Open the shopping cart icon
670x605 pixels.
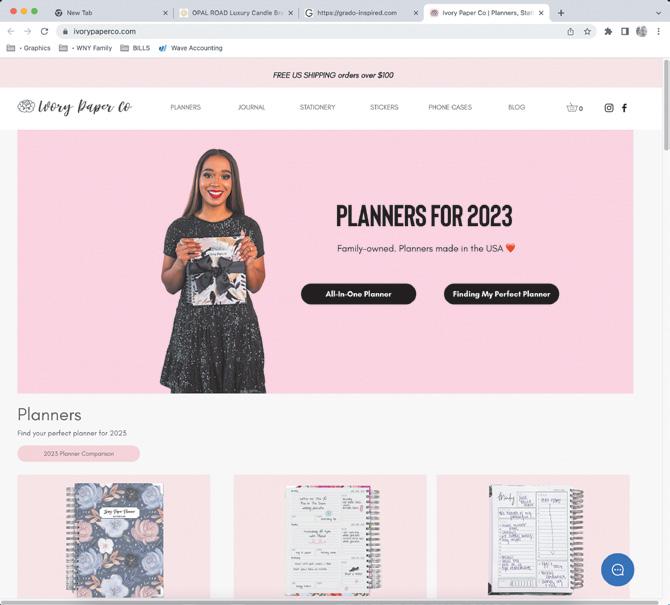click(x=574, y=108)
